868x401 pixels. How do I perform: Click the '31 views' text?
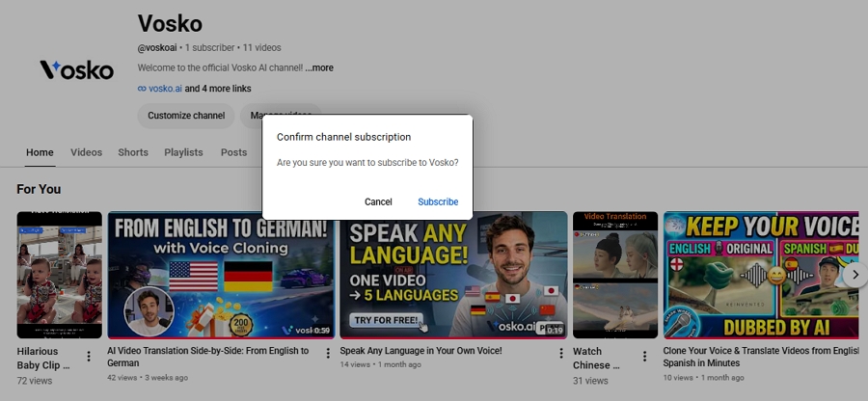pos(590,381)
